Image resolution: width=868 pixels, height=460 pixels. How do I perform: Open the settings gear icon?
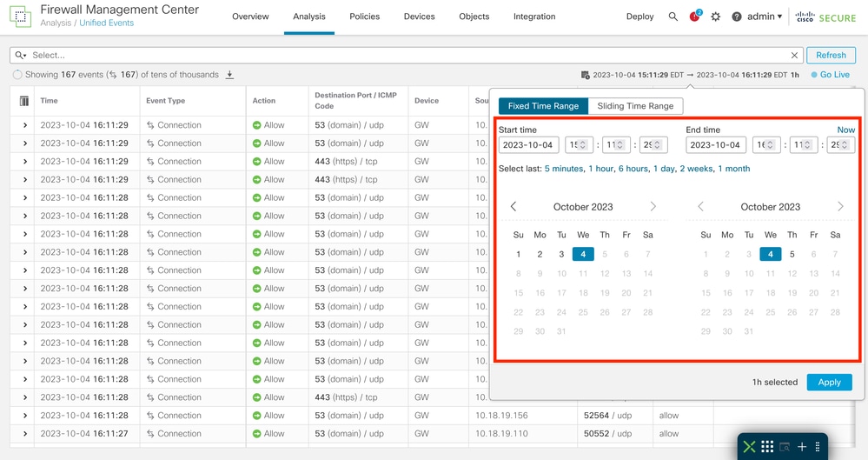(716, 17)
